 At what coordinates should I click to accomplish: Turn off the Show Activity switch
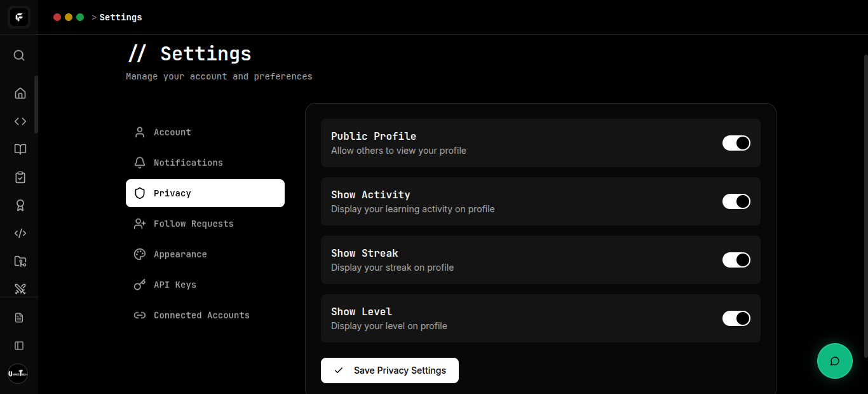point(736,201)
